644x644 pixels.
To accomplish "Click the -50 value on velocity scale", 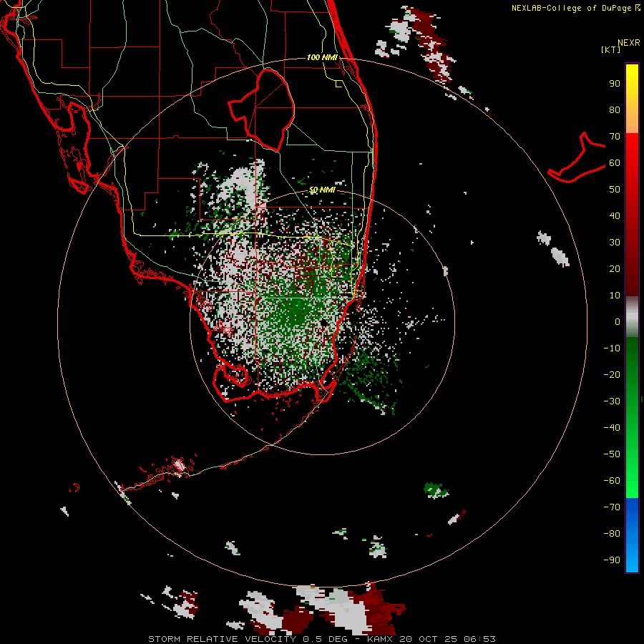I will [612, 454].
